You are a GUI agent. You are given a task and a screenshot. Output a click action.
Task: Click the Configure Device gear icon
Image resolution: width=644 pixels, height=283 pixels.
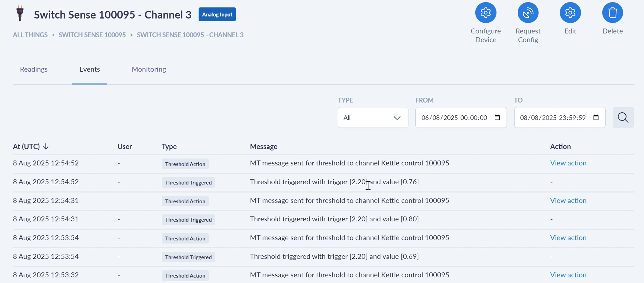click(x=485, y=13)
